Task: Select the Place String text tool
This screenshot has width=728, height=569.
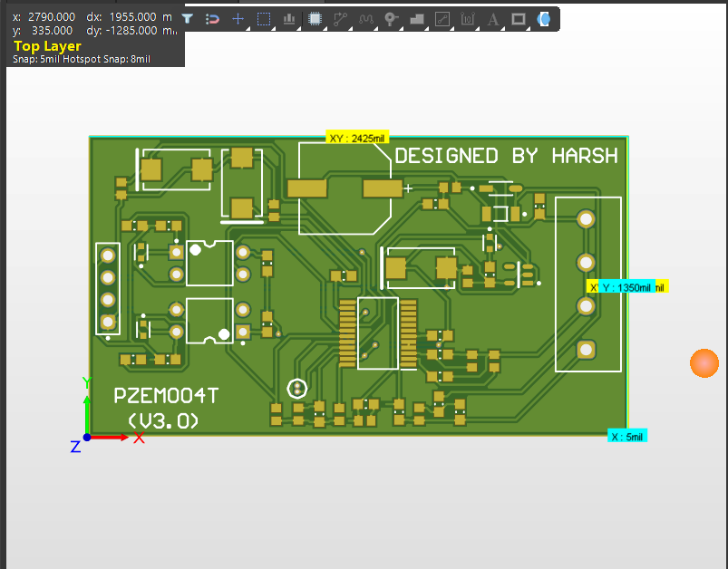Action: [x=493, y=19]
